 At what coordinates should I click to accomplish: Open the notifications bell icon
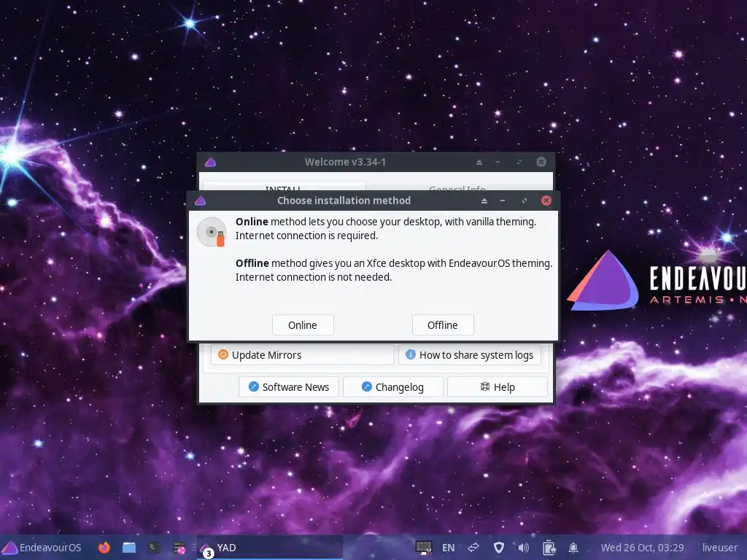573,548
